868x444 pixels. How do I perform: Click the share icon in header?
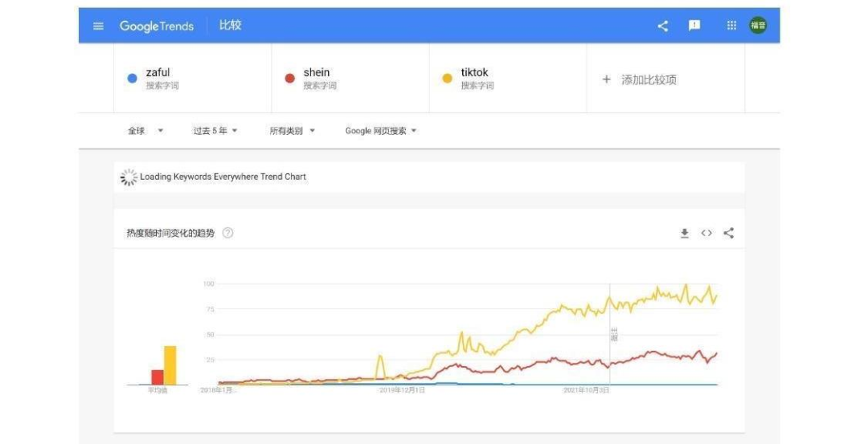click(663, 26)
